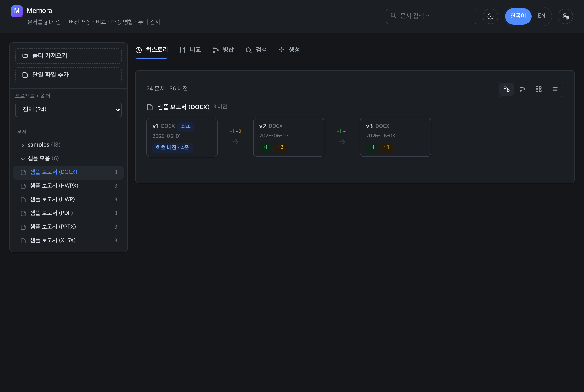Image resolution: width=584 pixels, height=392 pixels.
Task: Click the 2026-06-03 date on v3
Action: click(381, 136)
